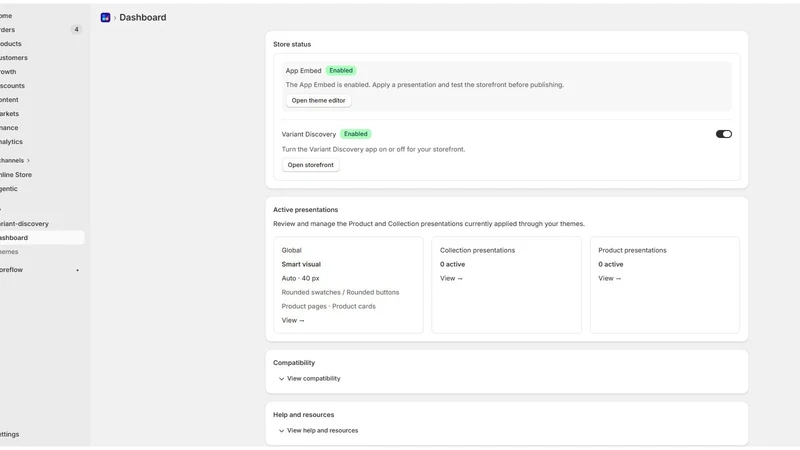View Collection presentations link
Image resolution: width=800 pixels, height=450 pixels.
click(451, 279)
